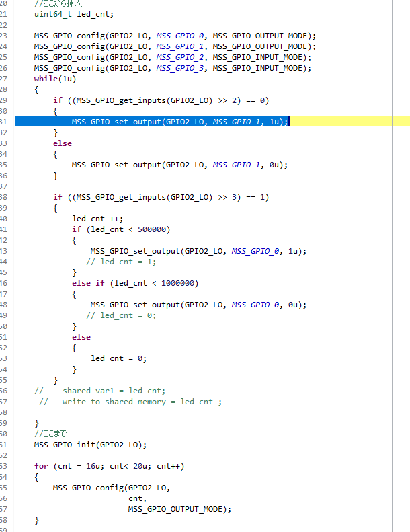Click MSS_GPIO_OUTPUT_MODE inside the for loop
This screenshot has width=410, height=532.
(x=179, y=509)
